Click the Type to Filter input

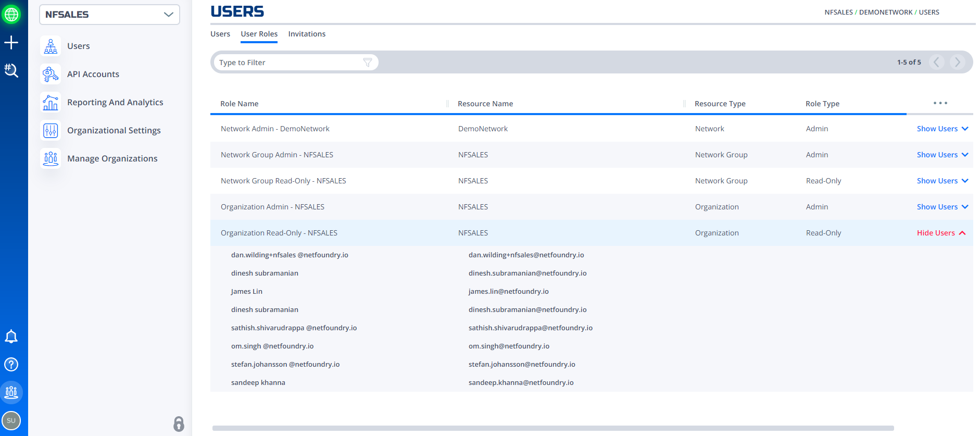coord(295,63)
